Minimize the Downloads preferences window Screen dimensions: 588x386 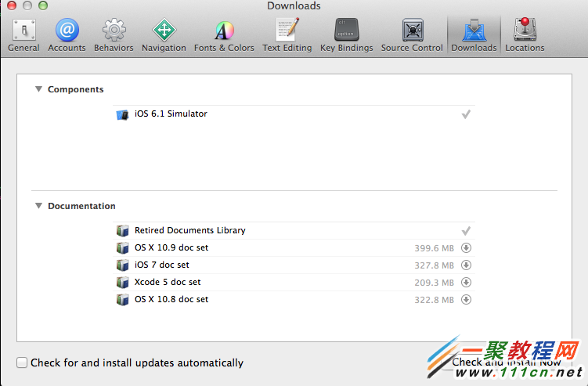point(27,5)
